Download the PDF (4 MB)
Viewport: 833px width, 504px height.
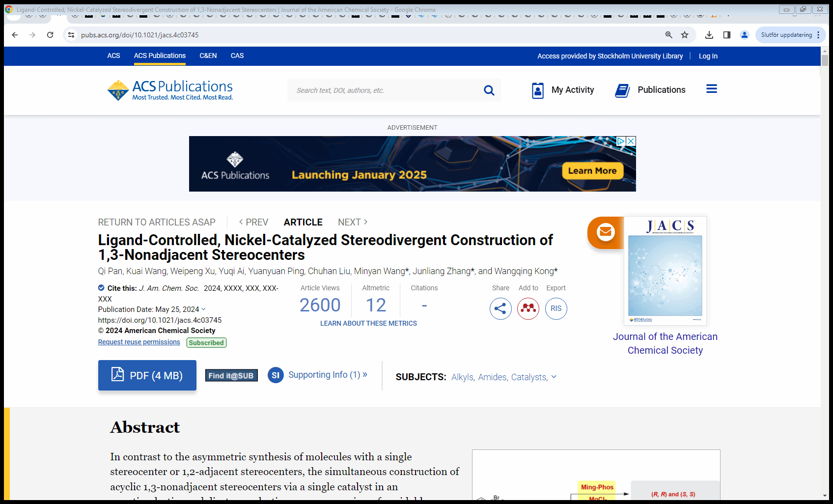pyautogui.click(x=147, y=375)
